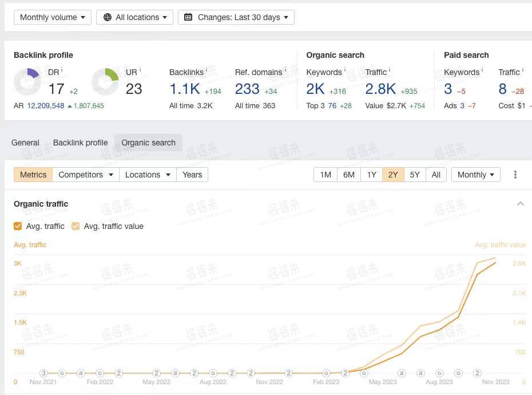Open the Monthly volume dropdown
The width and height of the screenshot is (532, 395).
pyautogui.click(x=52, y=17)
